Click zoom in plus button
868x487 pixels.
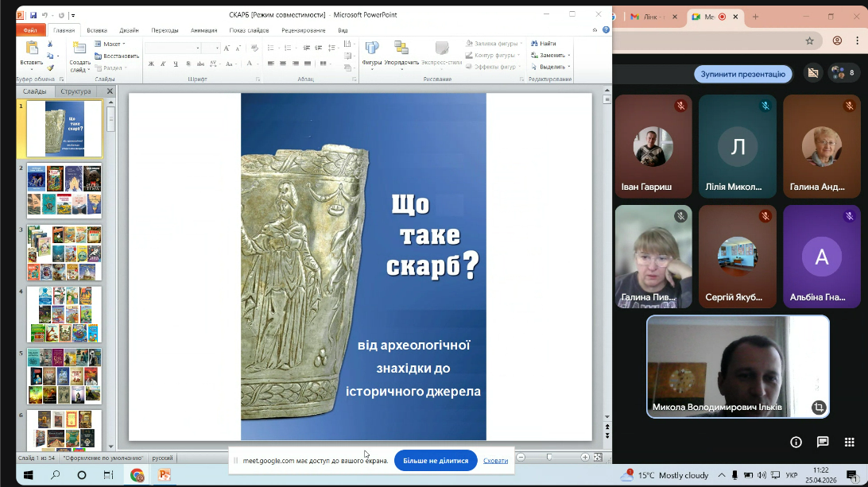(x=585, y=457)
